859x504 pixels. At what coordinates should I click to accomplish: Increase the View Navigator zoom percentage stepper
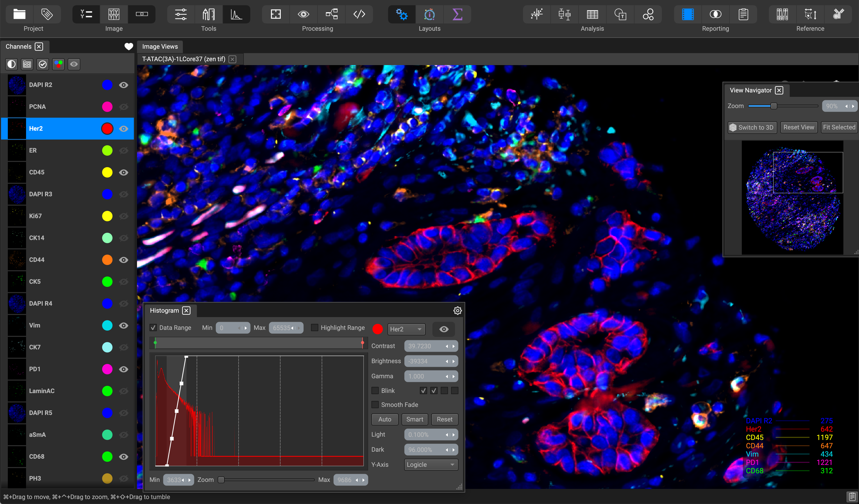(x=853, y=106)
